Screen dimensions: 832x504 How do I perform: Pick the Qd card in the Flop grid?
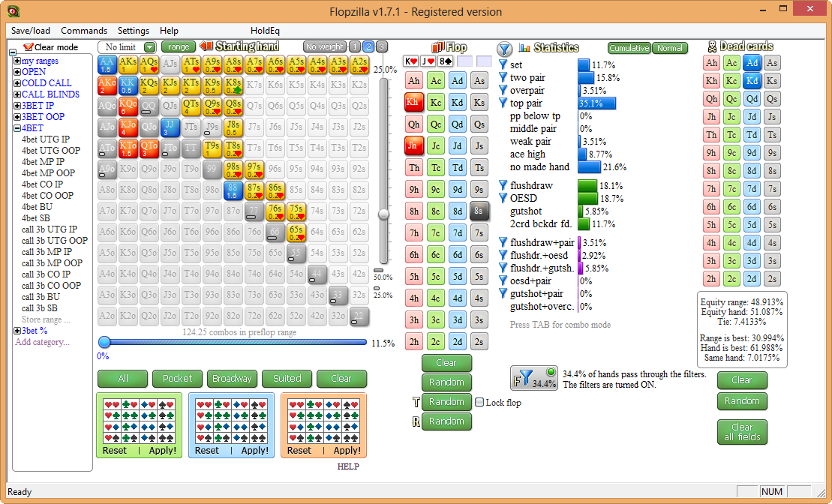(x=457, y=124)
